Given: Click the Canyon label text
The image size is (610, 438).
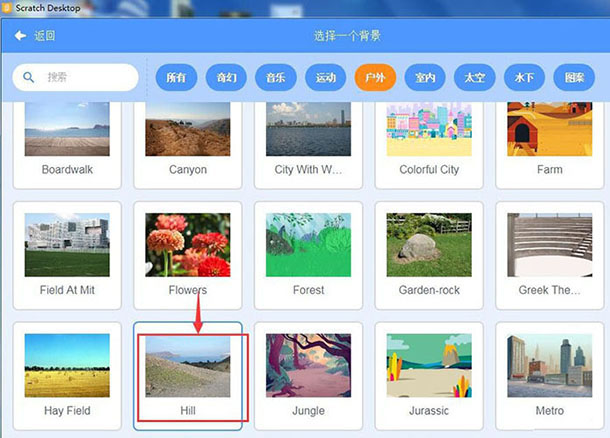Looking at the screenshot, I should [188, 170].
